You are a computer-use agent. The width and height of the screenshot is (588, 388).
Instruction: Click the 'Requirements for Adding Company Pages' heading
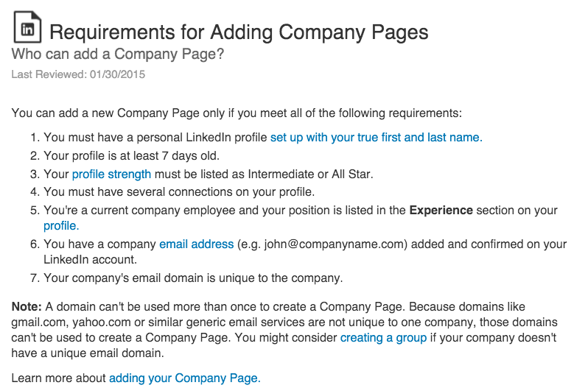point(239,32)
